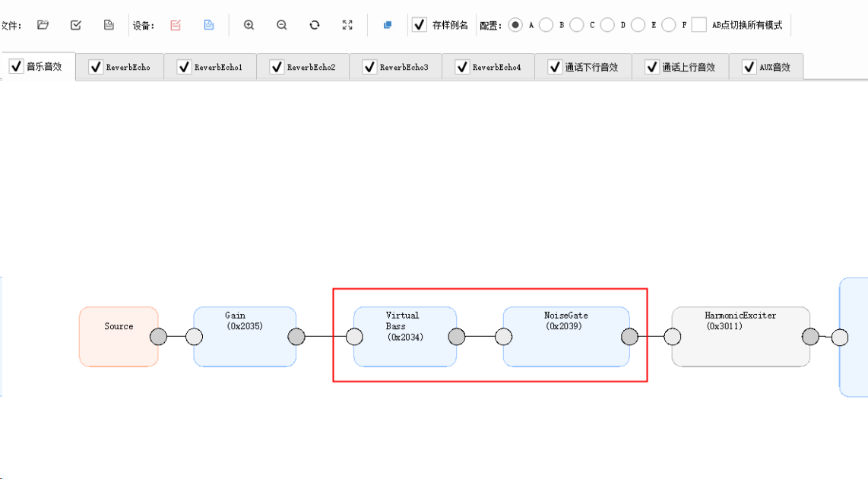Viewport: 868px width, 479px height.
Task: Uncheck the 通话下行音效 tab checkbox
Action: coord(555,67)
